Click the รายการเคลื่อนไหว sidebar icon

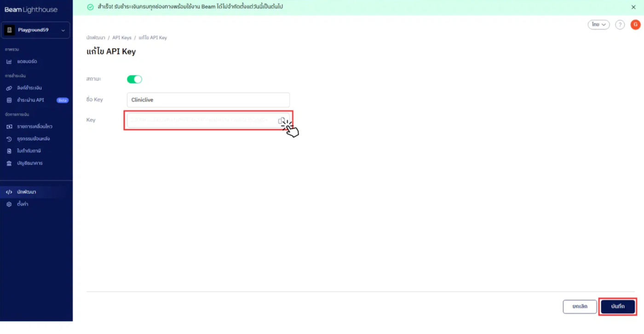(x=9, y=127)
